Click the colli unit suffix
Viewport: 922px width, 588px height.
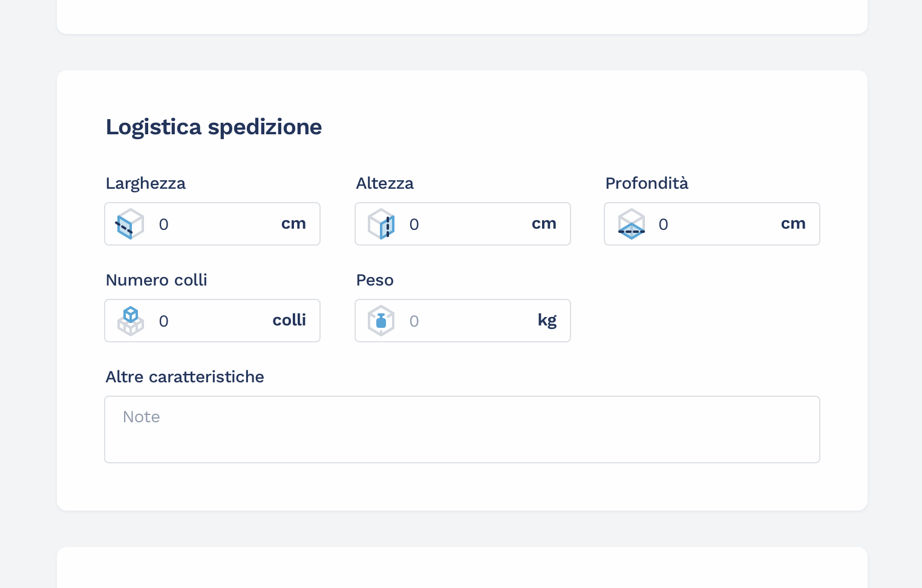[x=289, y=320]
